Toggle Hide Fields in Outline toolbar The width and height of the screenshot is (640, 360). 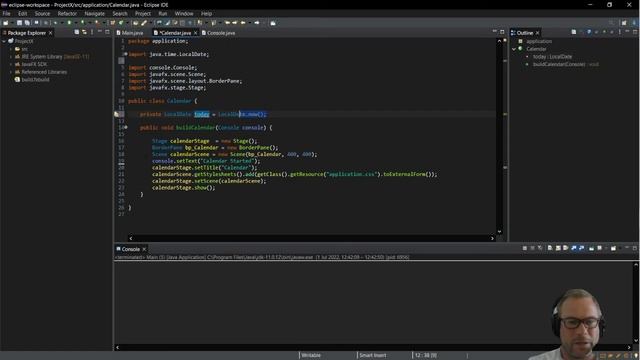[x=589, y=32]
